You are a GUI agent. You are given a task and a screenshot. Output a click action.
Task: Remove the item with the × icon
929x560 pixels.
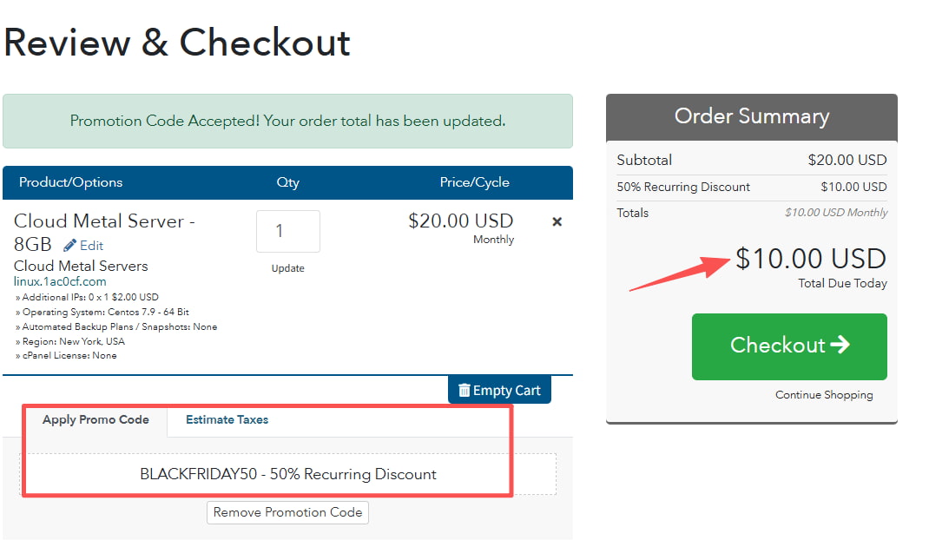point(557,221)
